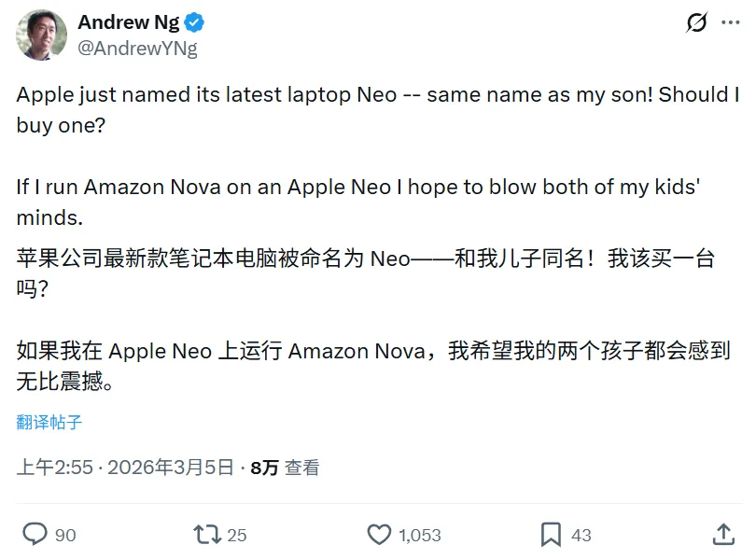Screen dimensions: 756x559
Task: Click the repost arrows icon
Action: [206, 534]
